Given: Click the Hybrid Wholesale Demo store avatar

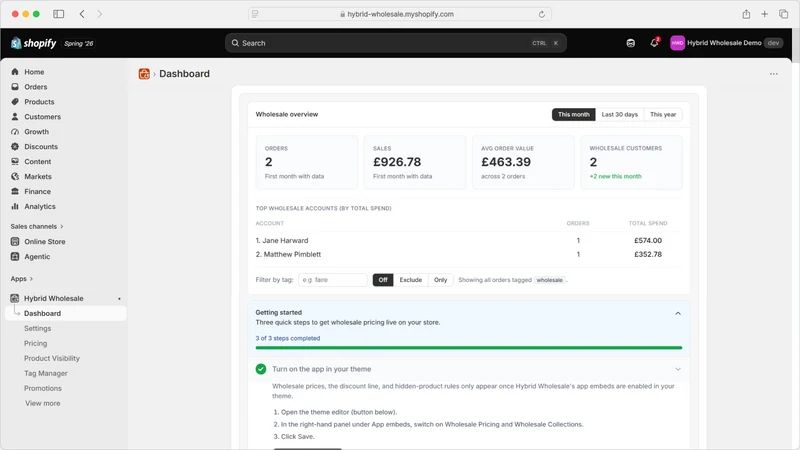Looking at the screenshot, I should [x=677, y=43].
